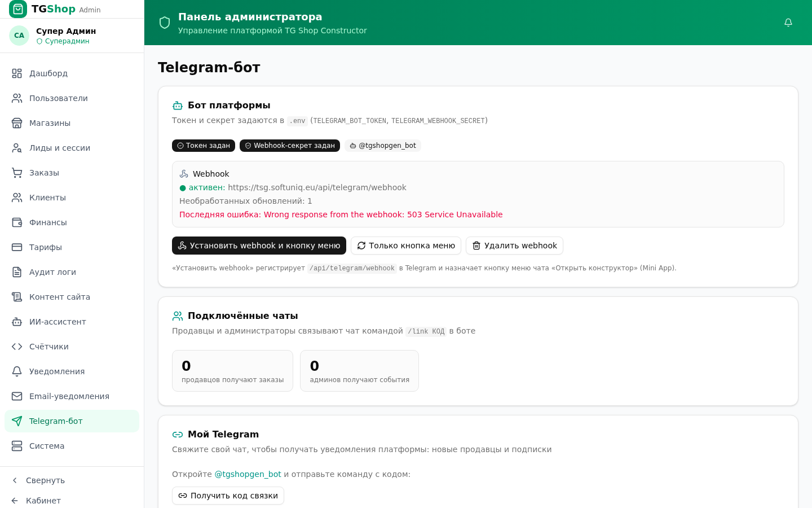The image size is (812, 508).
Task: Navigate to Уведомления page
Action: click(72, 371)
